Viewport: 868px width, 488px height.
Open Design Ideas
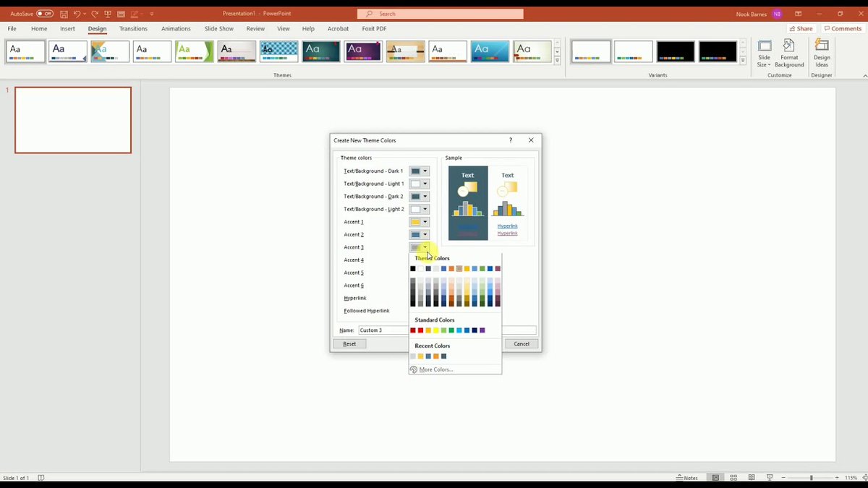click(822, 53)
